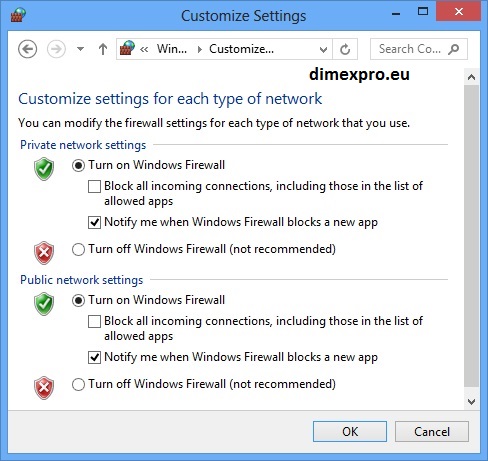488x461 pixels.
Task: Click the magnifying glass search icon
Action: (454, 49)
